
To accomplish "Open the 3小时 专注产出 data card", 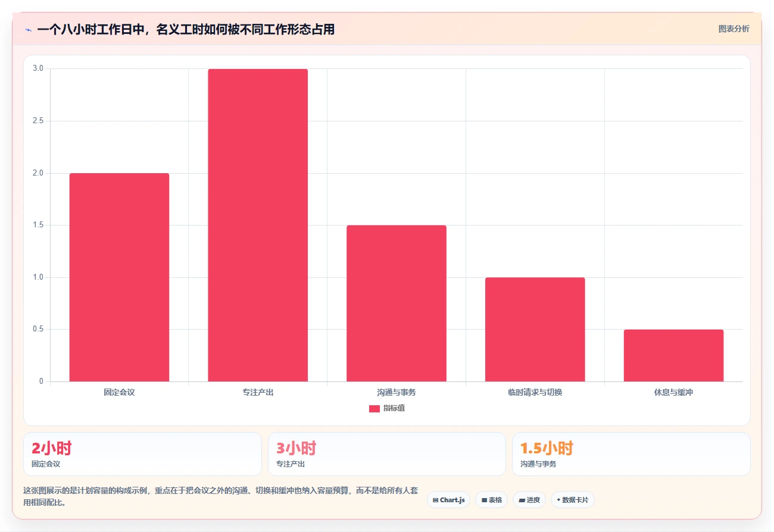I will pyautogui.click(x=387, y=454).
